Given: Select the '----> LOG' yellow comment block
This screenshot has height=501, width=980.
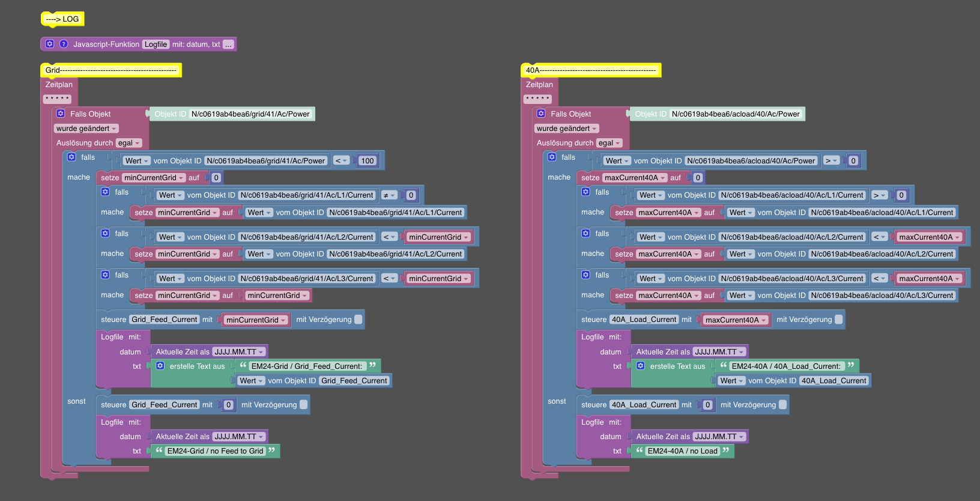Looking at the screenshot, I should point(62,19).
